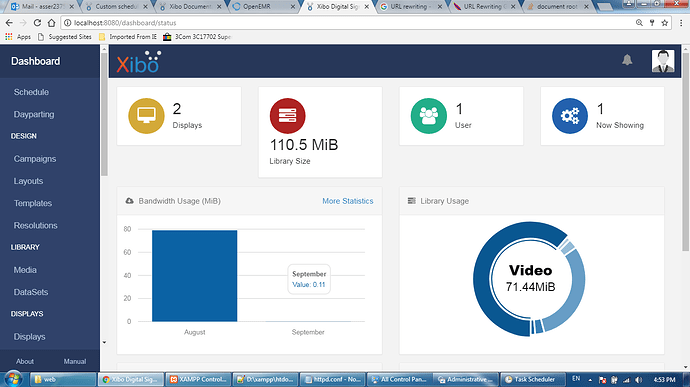Image resolution: width=690 pixels, height=387 pixels.
Task: Click the green User group icon
Action: coord(429,116)
